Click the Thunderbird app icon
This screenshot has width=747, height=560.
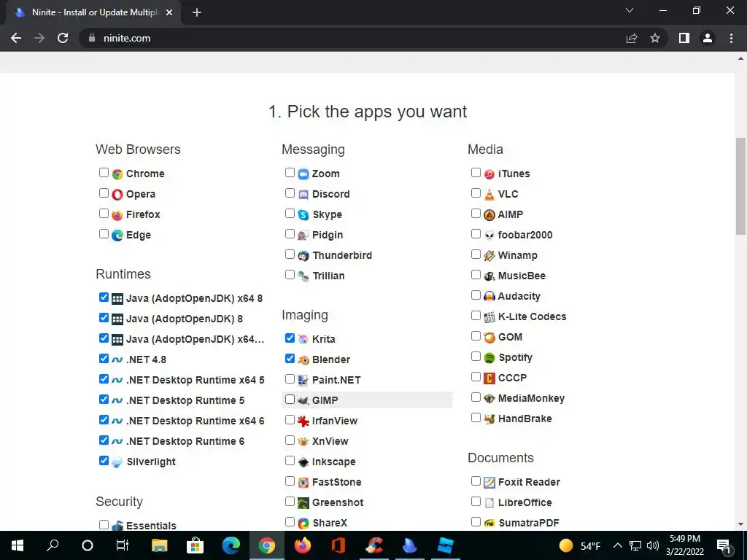[303, 256]
